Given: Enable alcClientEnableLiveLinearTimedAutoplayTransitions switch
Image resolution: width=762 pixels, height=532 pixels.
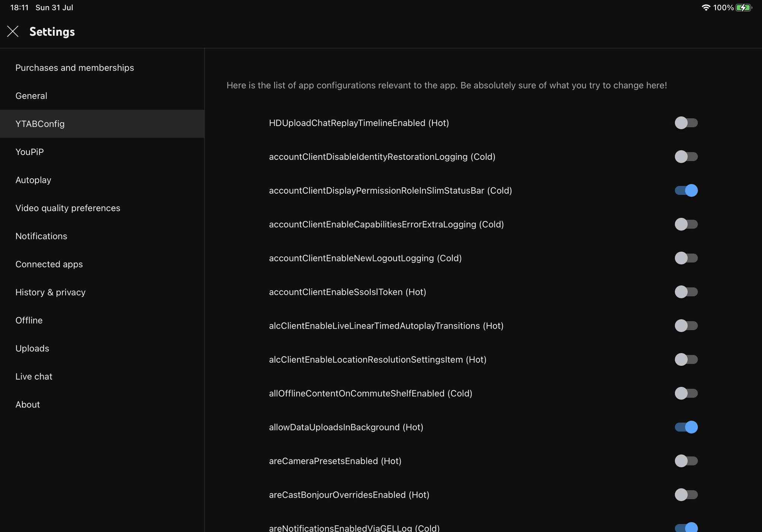Looking at the screenshot, I should (x=686, y=326).
